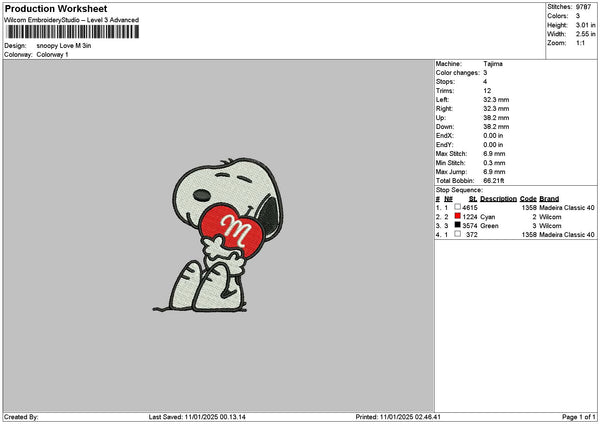The image size is (600, 424).
Task: Click code 1358 in the stop 1 row
Action: coord(529,208)
